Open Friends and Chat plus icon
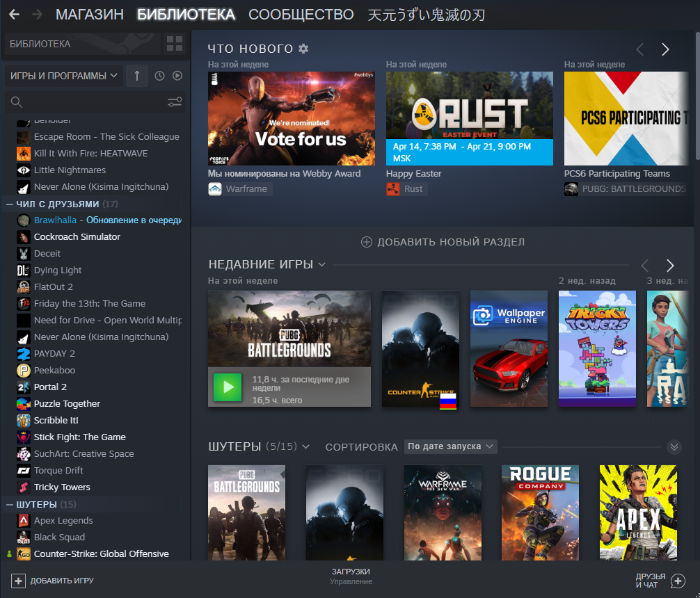Viewport: 700px width, 598px height. [678, 581]
